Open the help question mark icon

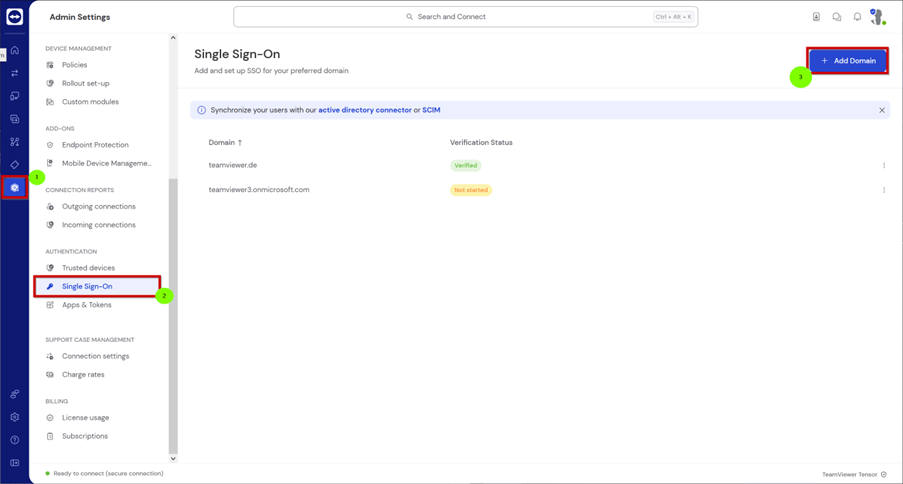point(14,440)
